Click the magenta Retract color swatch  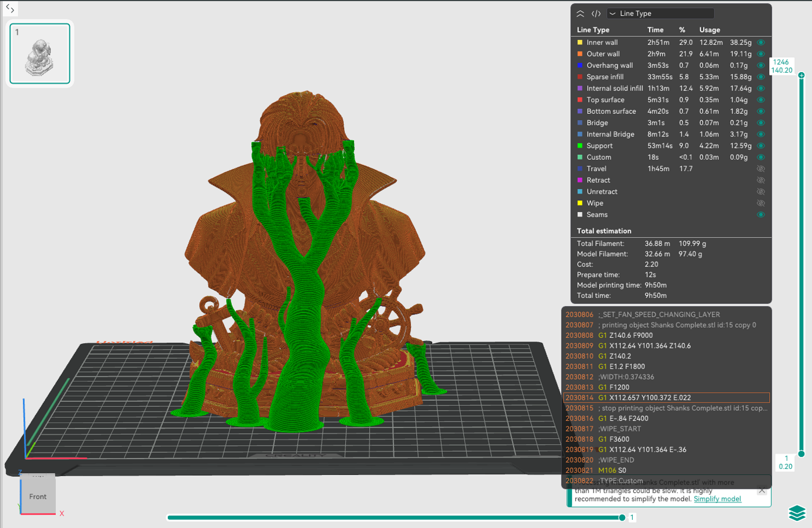pos(580,180)
